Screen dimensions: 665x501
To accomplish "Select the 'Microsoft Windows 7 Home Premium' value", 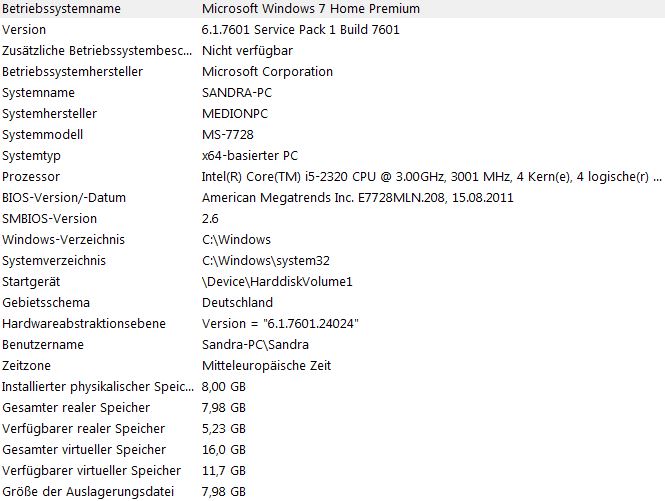I will (310, 9).
